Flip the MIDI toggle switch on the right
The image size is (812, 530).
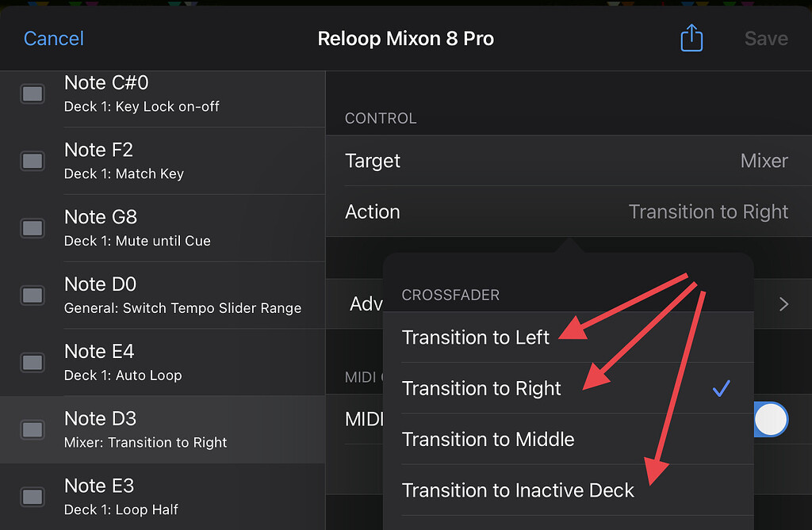[x=770, y=419]
